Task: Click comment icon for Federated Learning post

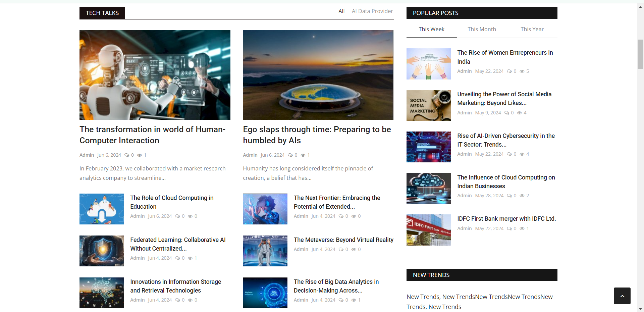Action: (x=177, y=258)
